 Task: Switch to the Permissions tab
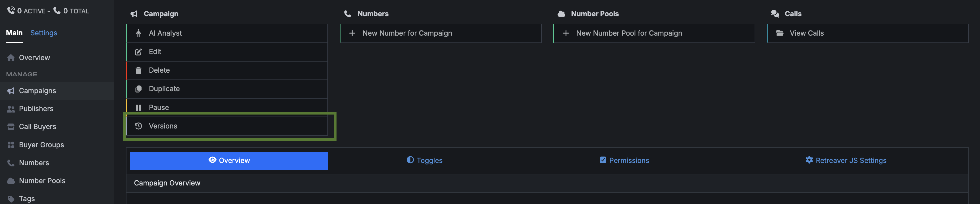(624, 160)
